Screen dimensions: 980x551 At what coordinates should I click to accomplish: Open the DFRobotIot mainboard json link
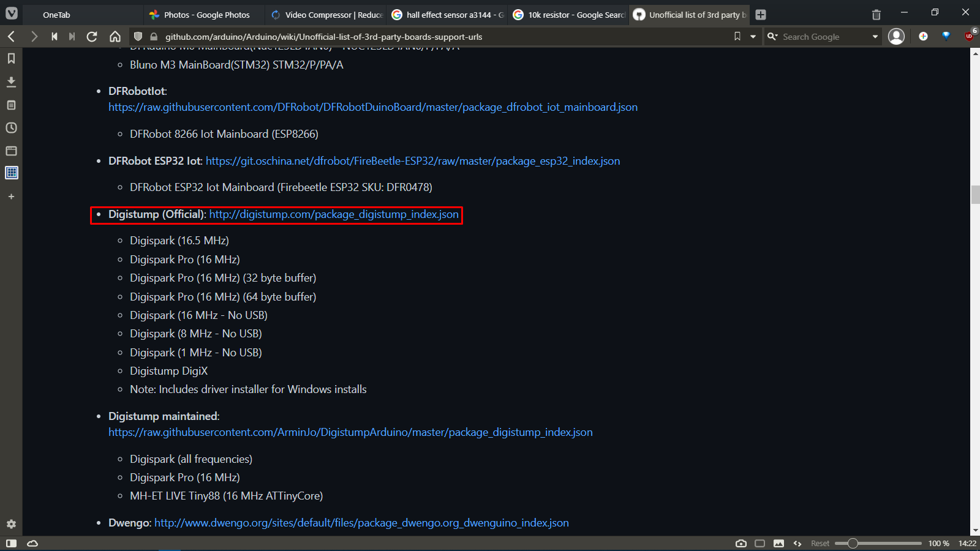[x=373, y=107]
